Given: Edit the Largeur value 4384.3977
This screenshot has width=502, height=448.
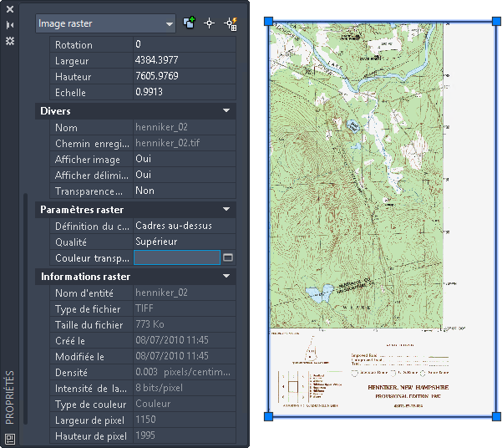Looking at the screenshot, I should 185,60.
